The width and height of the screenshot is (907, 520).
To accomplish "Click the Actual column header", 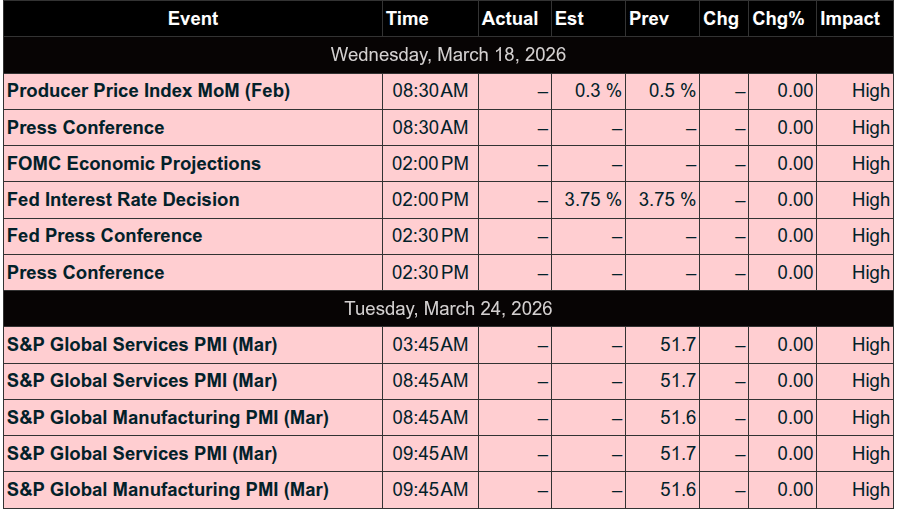I will 510,19.
